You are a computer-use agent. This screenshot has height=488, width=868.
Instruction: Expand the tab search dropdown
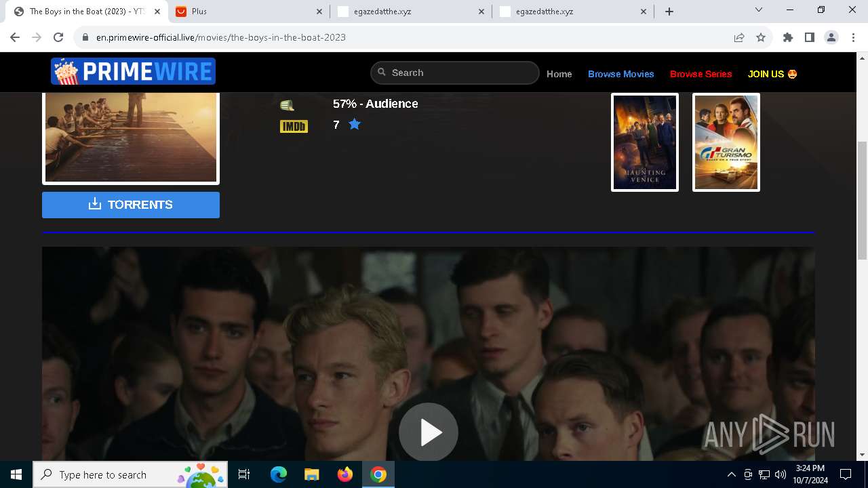pos(759,9)
